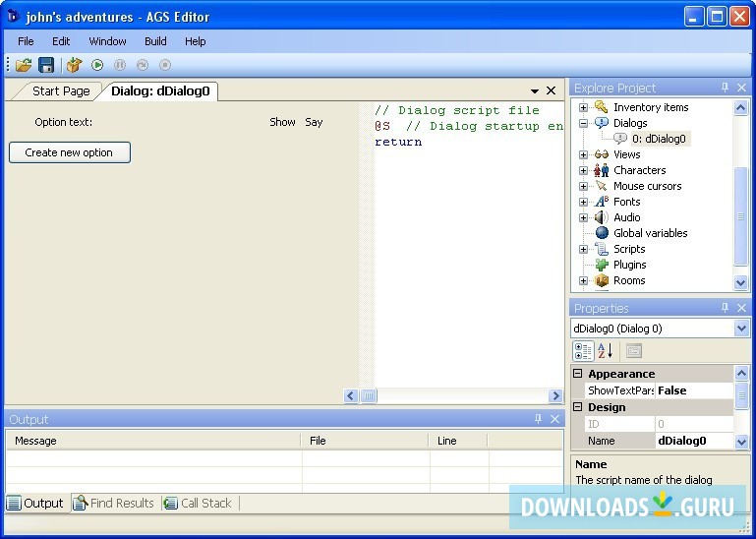Expand the Inventory items tree node
756x539 pixels.
click(x=583, y=107)
